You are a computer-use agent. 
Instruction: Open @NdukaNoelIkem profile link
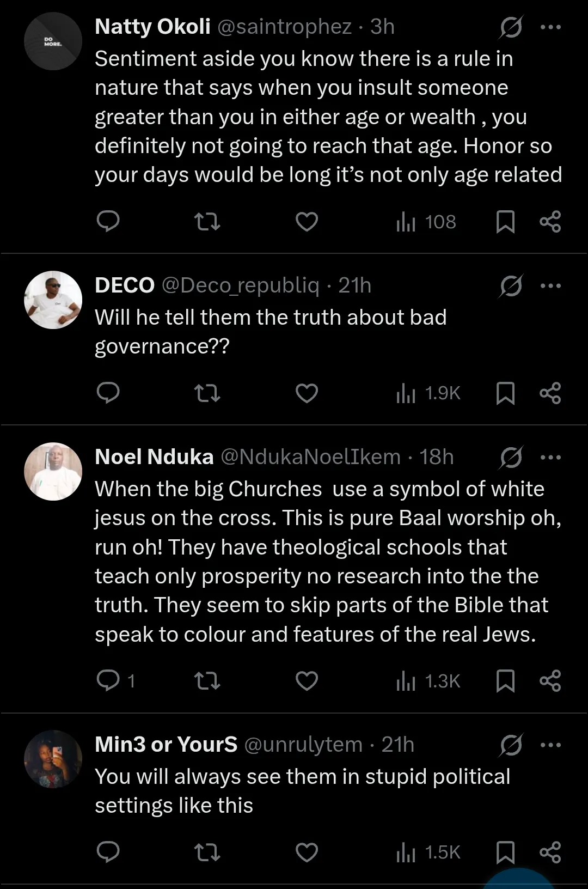(x=310, y=457)
